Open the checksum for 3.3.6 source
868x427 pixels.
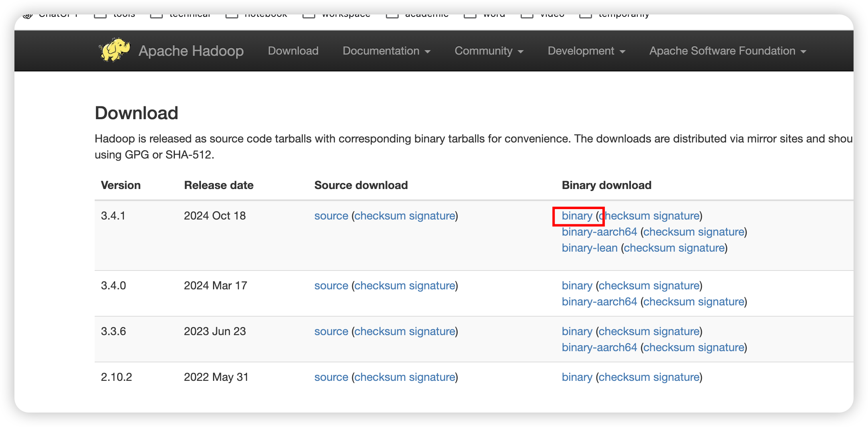[380, 331]
